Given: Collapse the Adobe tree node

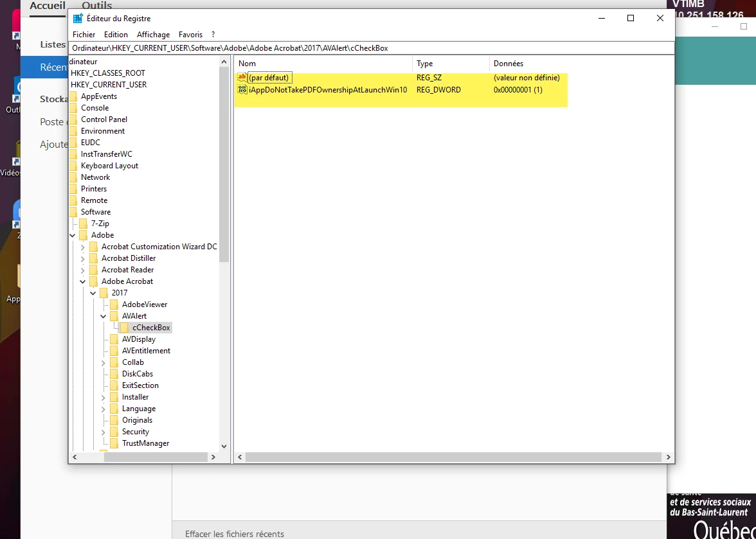Looking at the screenshot, I should 72,235.
